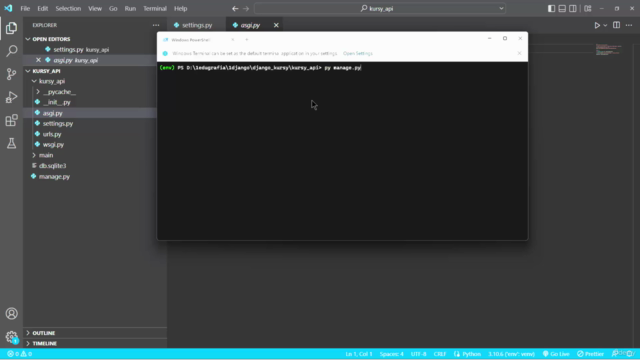Image resolution: width=640 pixels, height=360 pixels.
Task: Open the Go menu
Action: [x=113, y=9]
